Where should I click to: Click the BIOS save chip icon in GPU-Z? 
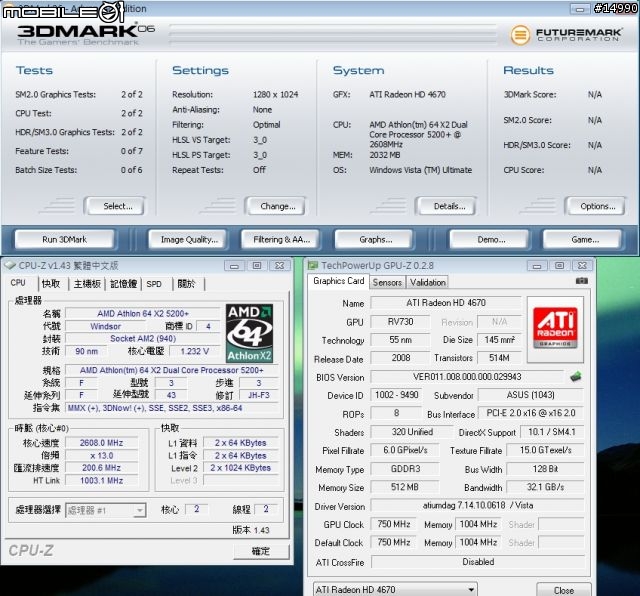coord(576,376)
